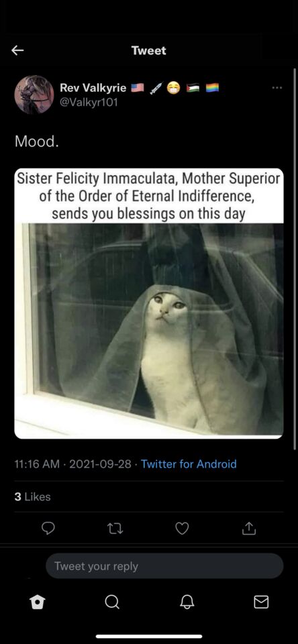Open the Notifications bell tab
The width and height of the screenshot is (298, 644).
pyautogui.click(x=186, y=602)
